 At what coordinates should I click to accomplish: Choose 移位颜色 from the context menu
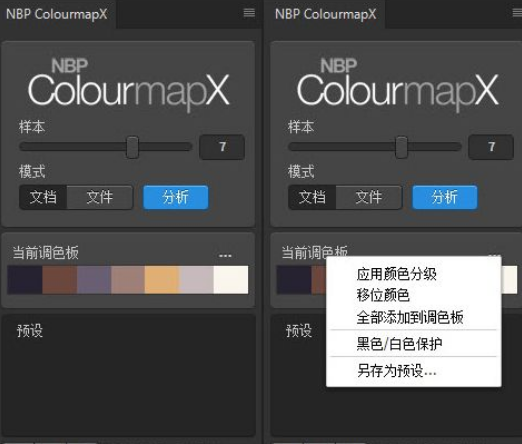383,295
